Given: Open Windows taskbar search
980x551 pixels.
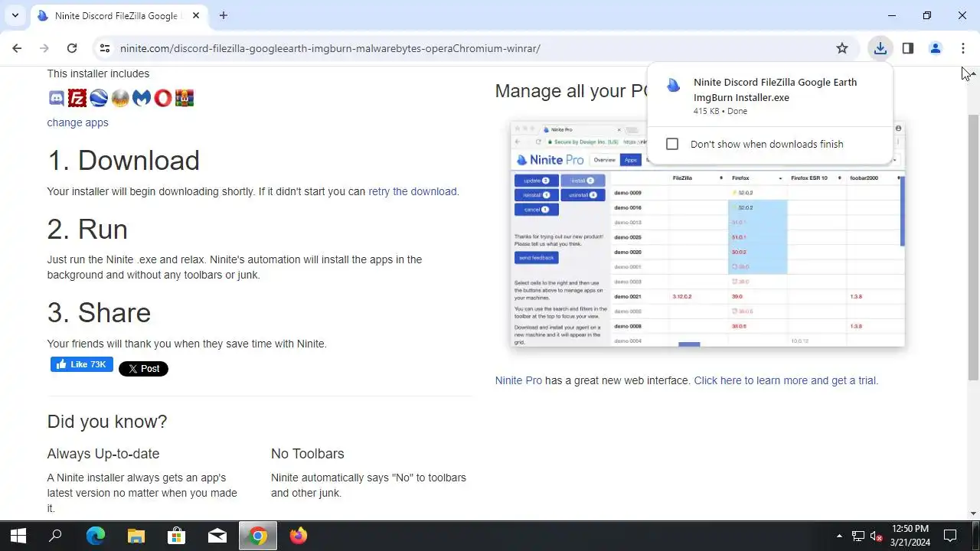Looking at the screenshot, I should click(55, 536).
